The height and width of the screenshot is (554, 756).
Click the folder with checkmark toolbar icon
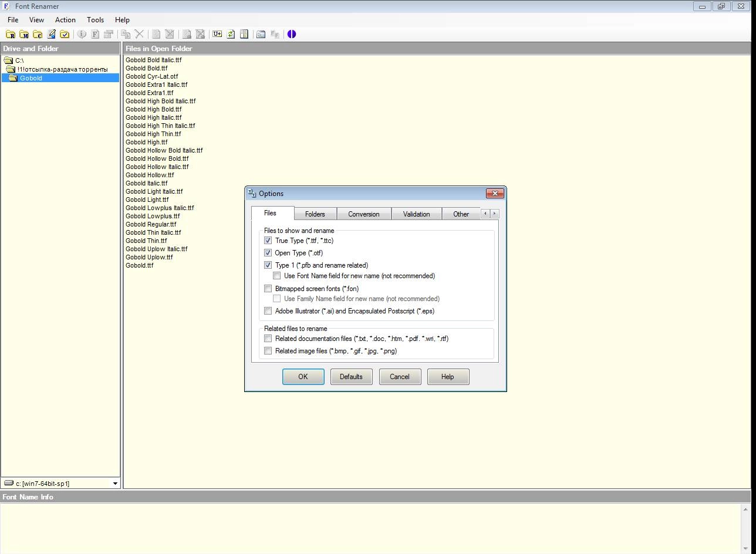coord(65,34)
